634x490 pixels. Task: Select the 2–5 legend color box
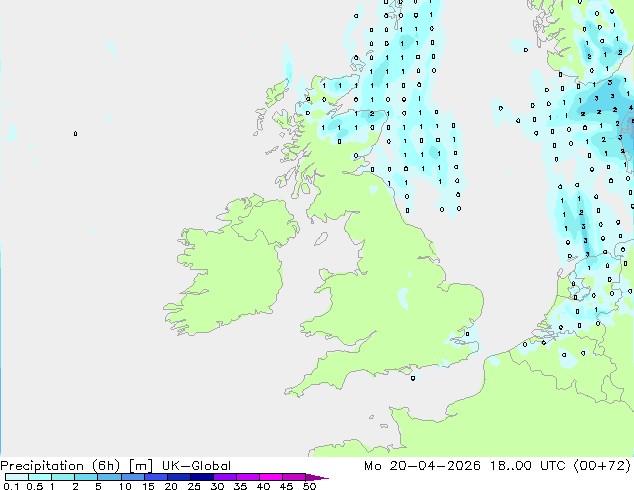86,477
